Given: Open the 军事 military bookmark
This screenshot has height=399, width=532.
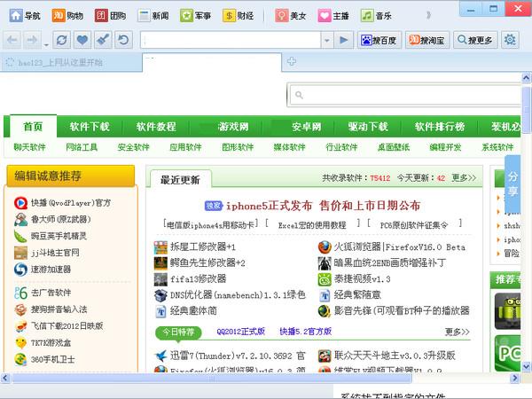Looking at the screenshot, I should coord(195,16).
